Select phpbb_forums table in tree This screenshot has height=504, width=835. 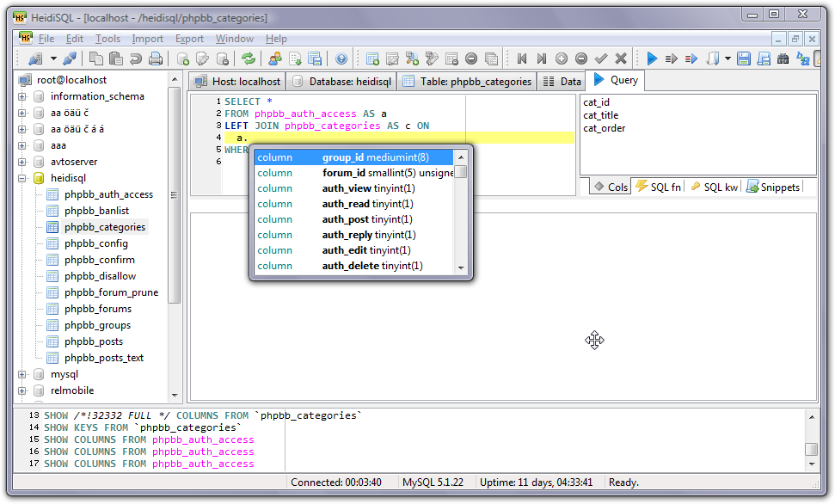click(x=98, y=309)
